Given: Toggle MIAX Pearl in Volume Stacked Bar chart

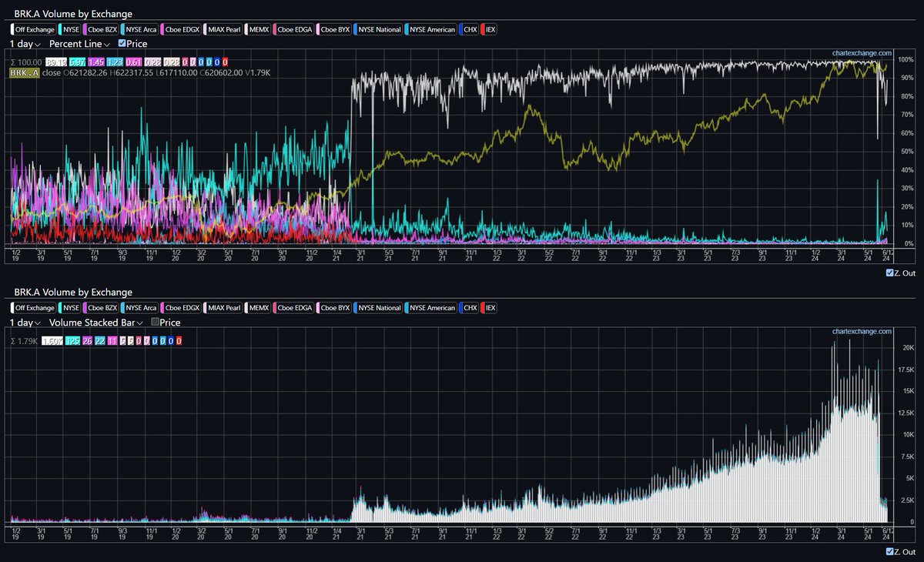Looking at the screenshot, I should (223, 308).
